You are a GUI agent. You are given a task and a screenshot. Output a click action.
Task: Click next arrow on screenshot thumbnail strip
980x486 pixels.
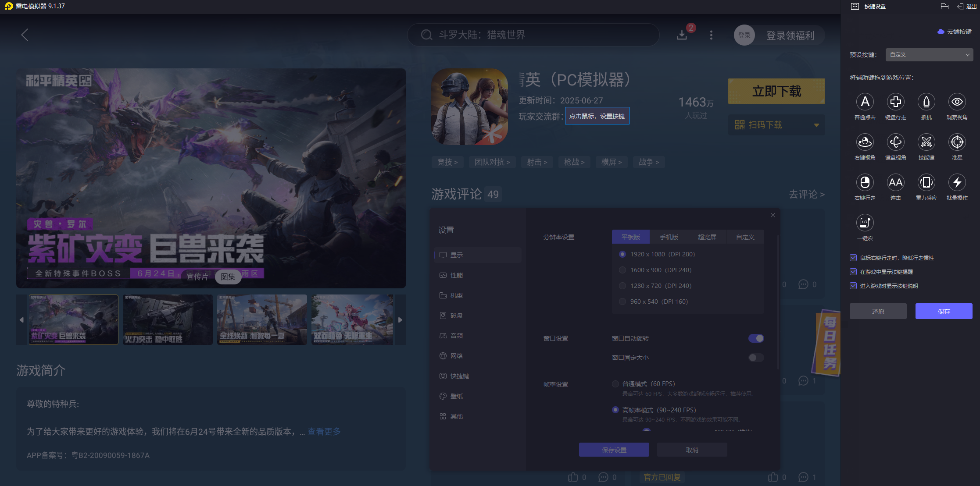click(400, 320)
